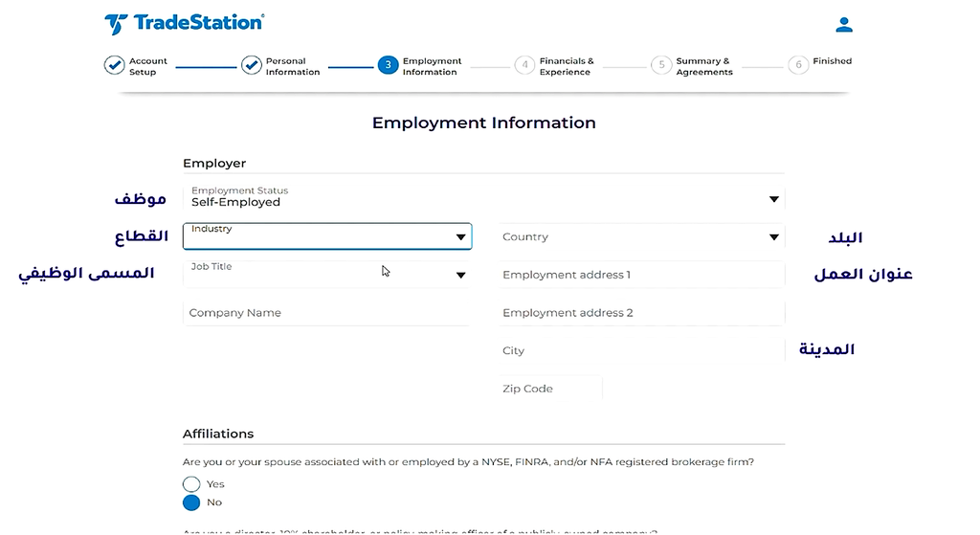Focus the Zip Code field
The width and height of the screenshot is (980, 535).
click(x=550, y=389)
